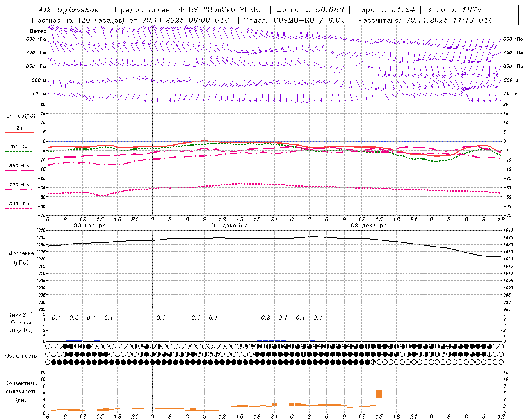Select the text 'Предоставлено ФГБУ "ЗапСиб УГМС"'

190,10
